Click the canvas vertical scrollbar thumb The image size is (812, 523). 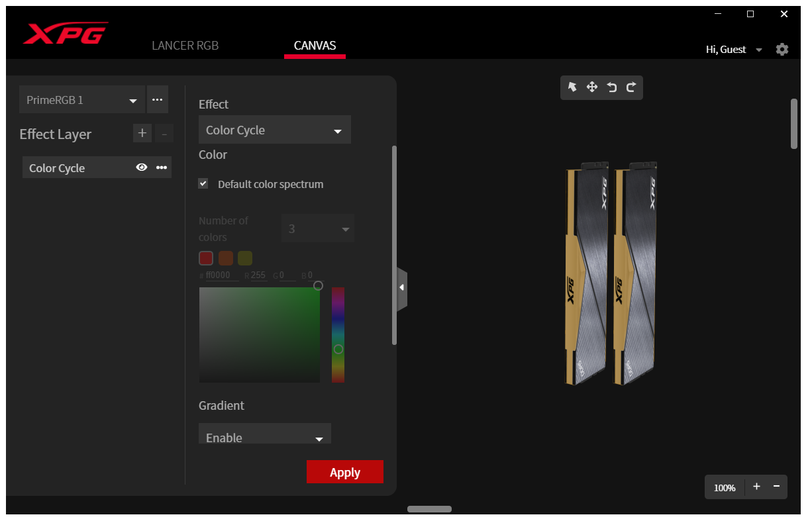click(794, 124)
